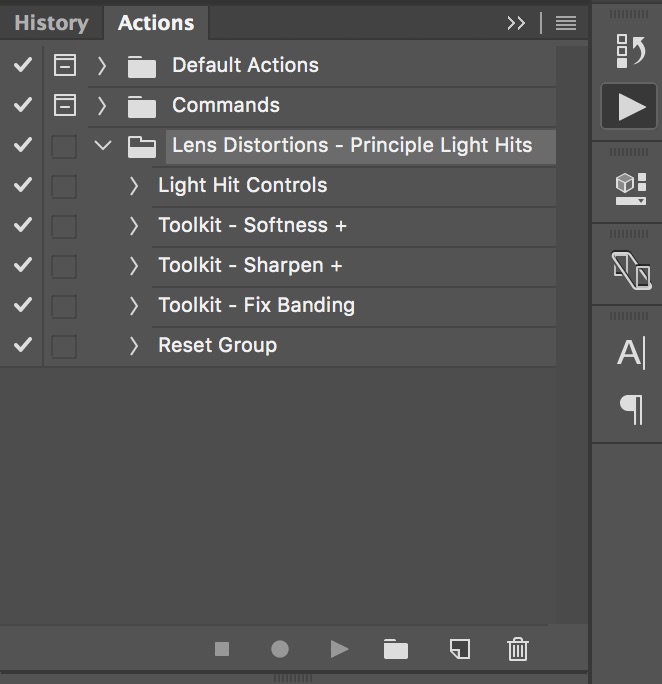Select the Commands row
This screenshot has height=684, width=662.
pyautogui.click(x=322, y=106)
